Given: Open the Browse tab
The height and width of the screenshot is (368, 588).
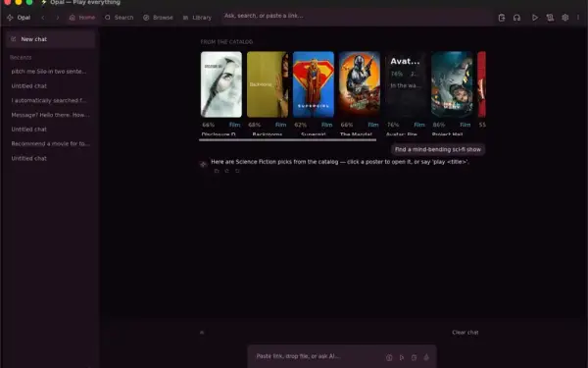Looking at the screenshot, I should pos(158,18).
